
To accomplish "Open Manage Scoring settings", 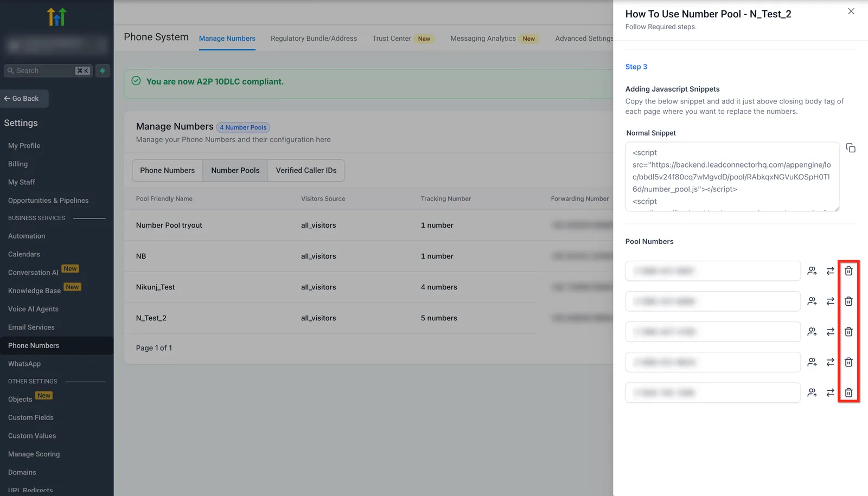I will pos(34,454).
